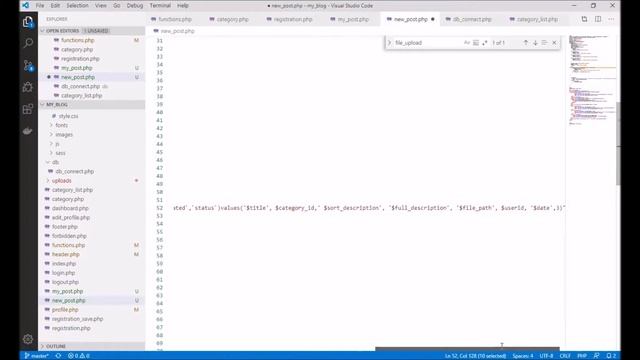Collapse the db folder

point(55,162)
